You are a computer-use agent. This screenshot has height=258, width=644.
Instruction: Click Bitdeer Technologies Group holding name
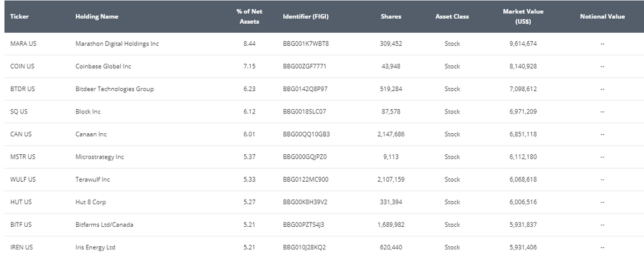(115, 89)
